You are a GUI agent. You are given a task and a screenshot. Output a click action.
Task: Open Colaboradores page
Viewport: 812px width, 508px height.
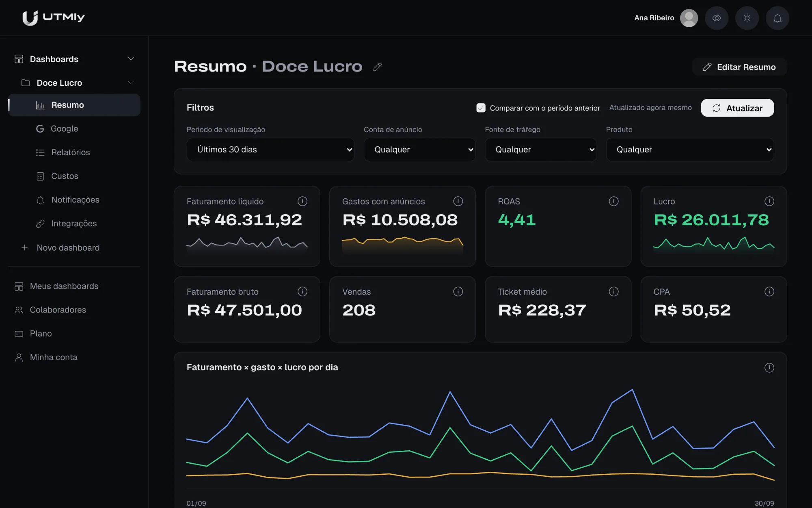(74, 310)
